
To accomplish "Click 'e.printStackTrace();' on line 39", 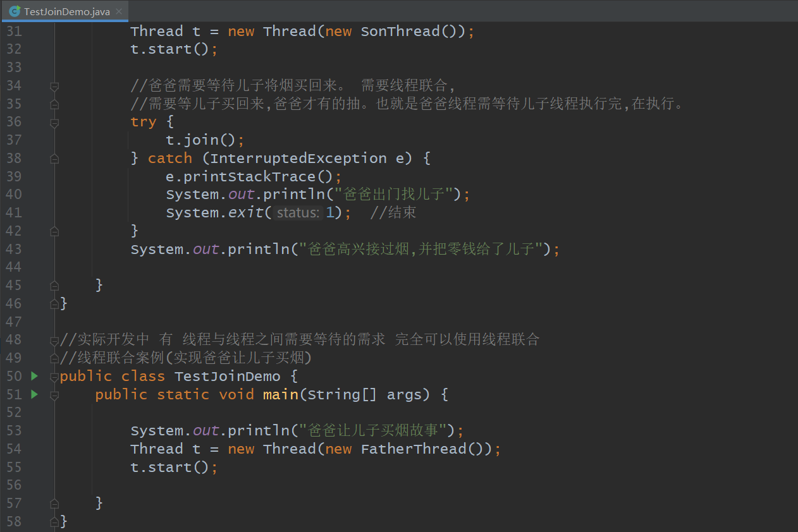I will (254, 177).
